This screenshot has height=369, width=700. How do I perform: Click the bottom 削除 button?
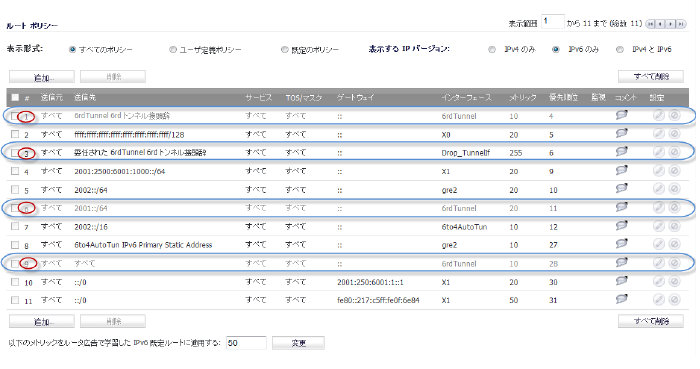113,321
